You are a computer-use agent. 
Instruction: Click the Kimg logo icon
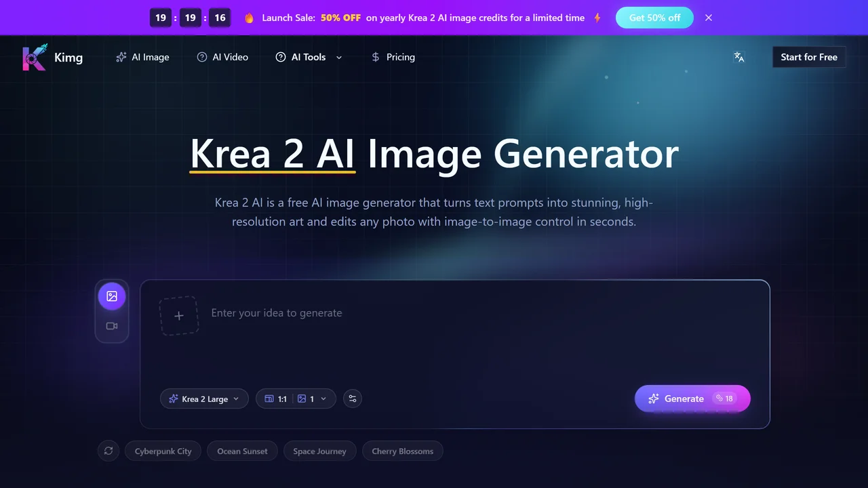click(x=35, y=58)
